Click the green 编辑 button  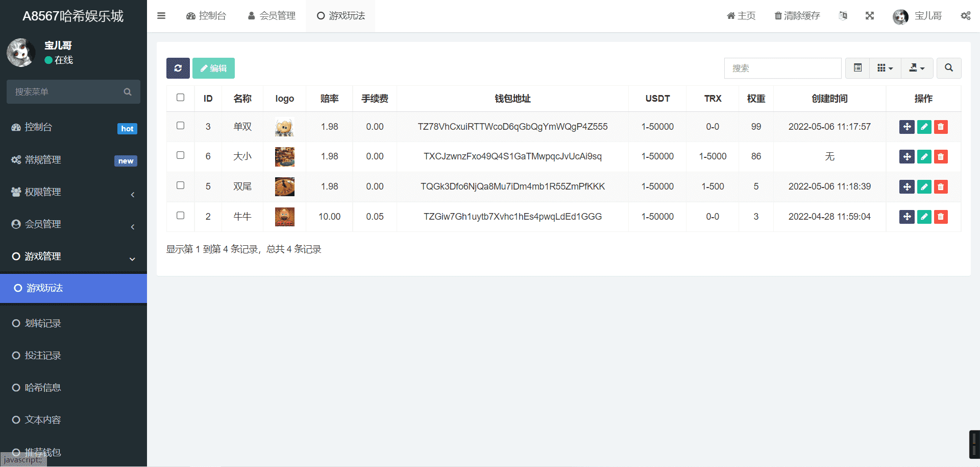213,68
